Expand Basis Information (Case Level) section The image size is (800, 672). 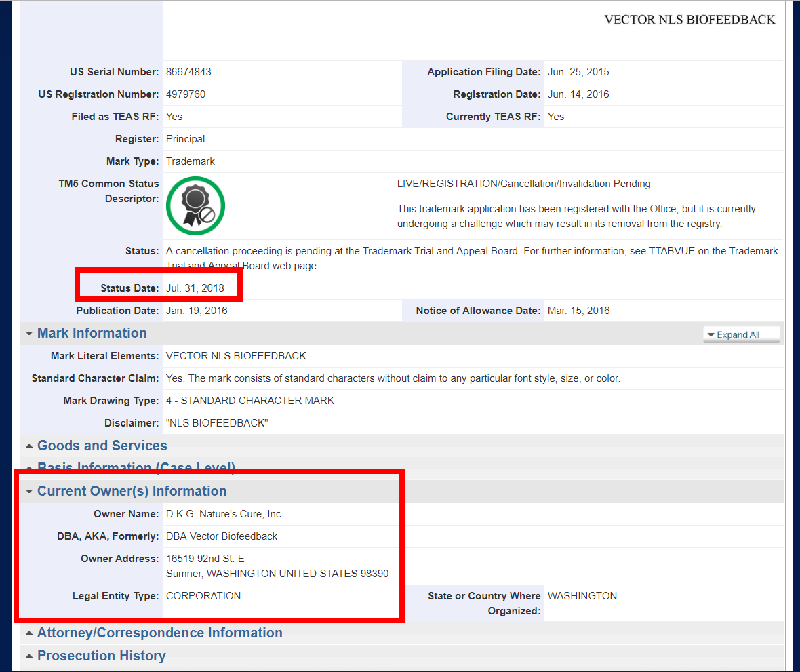(x=136, y=467)
